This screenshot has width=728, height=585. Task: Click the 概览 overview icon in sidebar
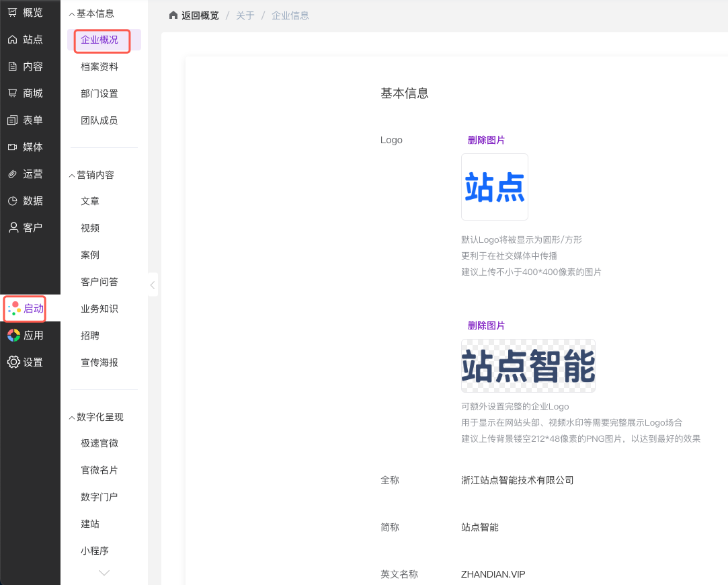tap(12, 13)
